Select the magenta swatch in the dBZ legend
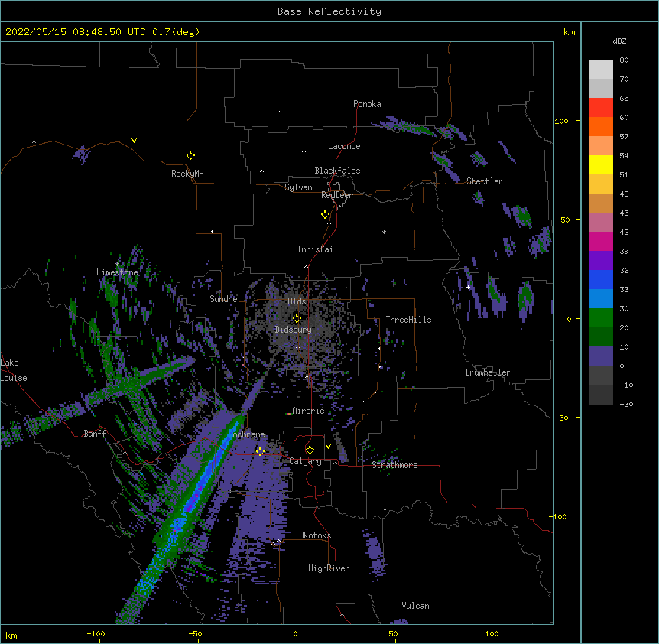The width and height of the screenshot is (659, 644). point(601,241)
